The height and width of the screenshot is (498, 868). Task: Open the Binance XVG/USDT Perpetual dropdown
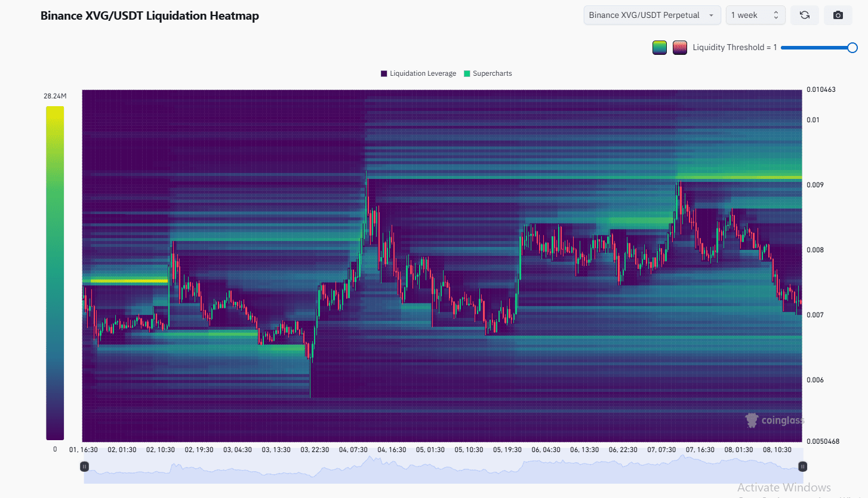click(652, 16)
